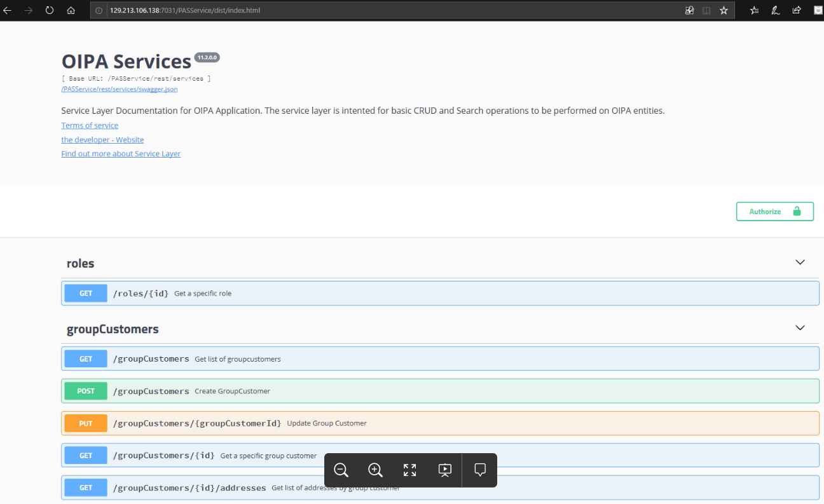Image resolution: width=824 pixels, height=504 pixels.
Task: Open the swagger.json link
Action: click(x=120, y=89)
